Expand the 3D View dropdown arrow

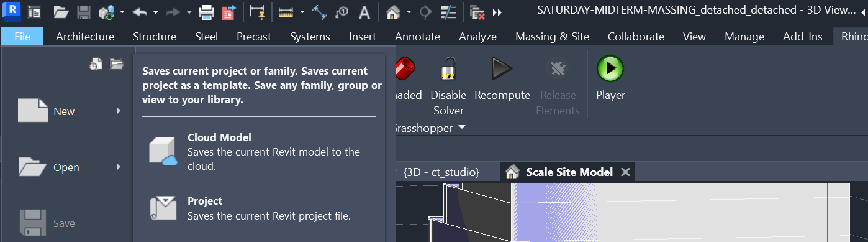[409, 12]
